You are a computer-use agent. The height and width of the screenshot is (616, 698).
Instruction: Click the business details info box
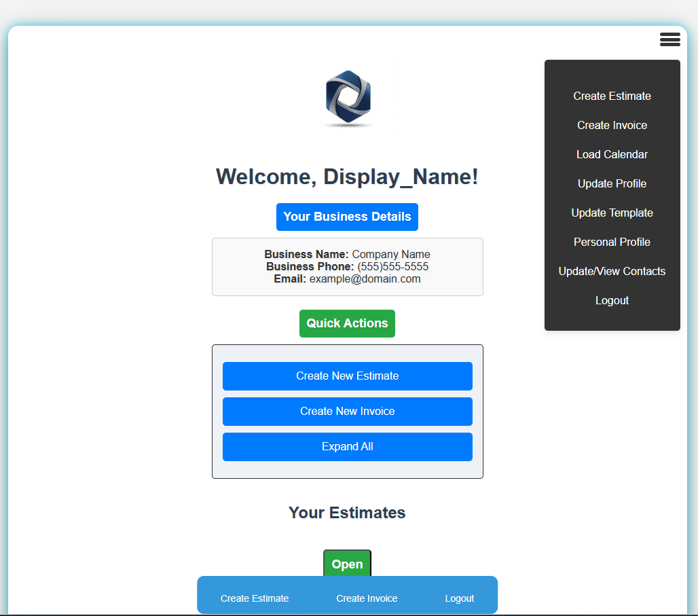pos(347,266)
